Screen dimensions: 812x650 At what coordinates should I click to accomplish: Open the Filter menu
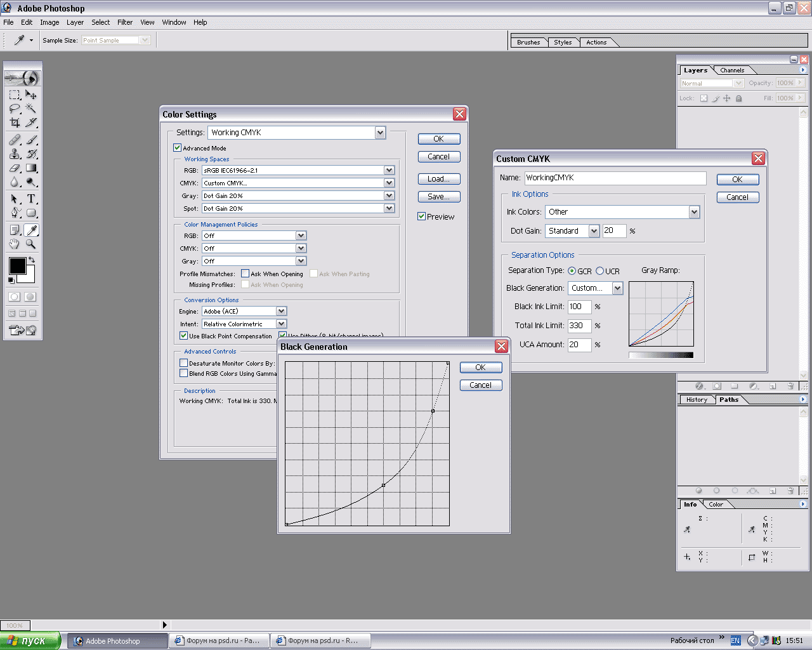125,22
